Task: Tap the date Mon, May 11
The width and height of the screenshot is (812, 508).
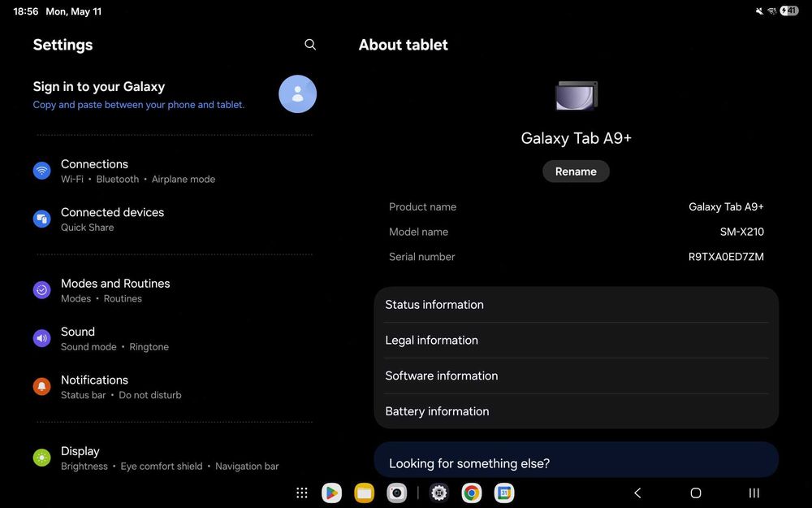Action: [74, 11]
